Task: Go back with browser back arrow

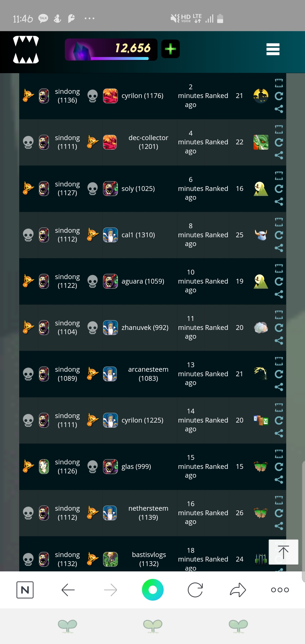Action: coord(68,590)
